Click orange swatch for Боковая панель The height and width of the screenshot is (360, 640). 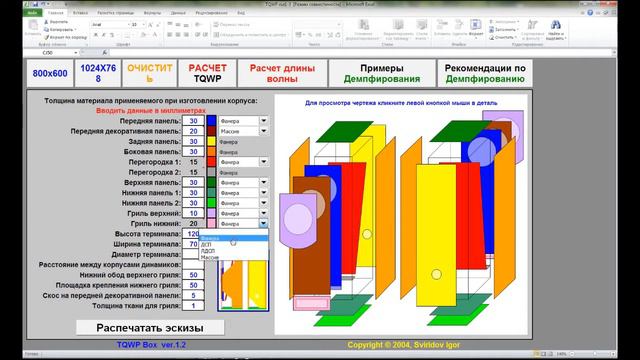(211, 151)
